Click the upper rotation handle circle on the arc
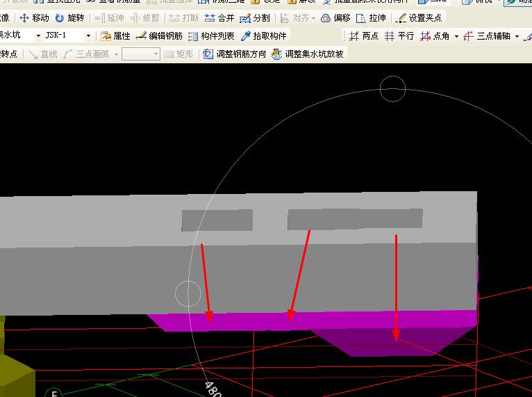The image size is (532, 397). (x=392, y=88)
